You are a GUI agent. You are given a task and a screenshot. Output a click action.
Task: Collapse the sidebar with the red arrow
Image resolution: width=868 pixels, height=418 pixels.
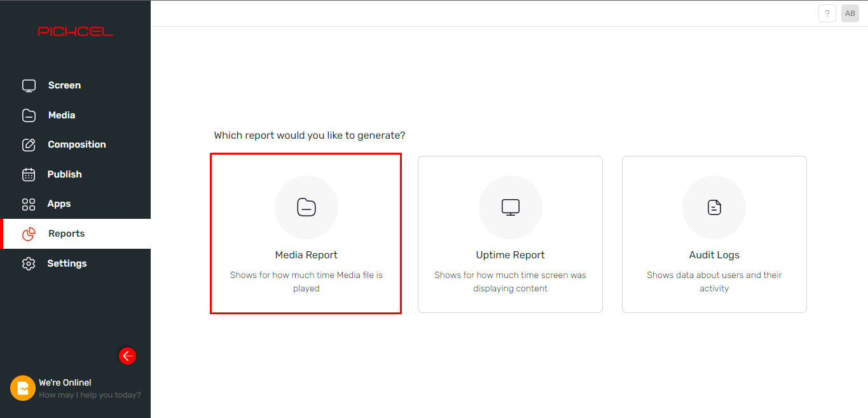pyautogui.click(x=127, y=356)
